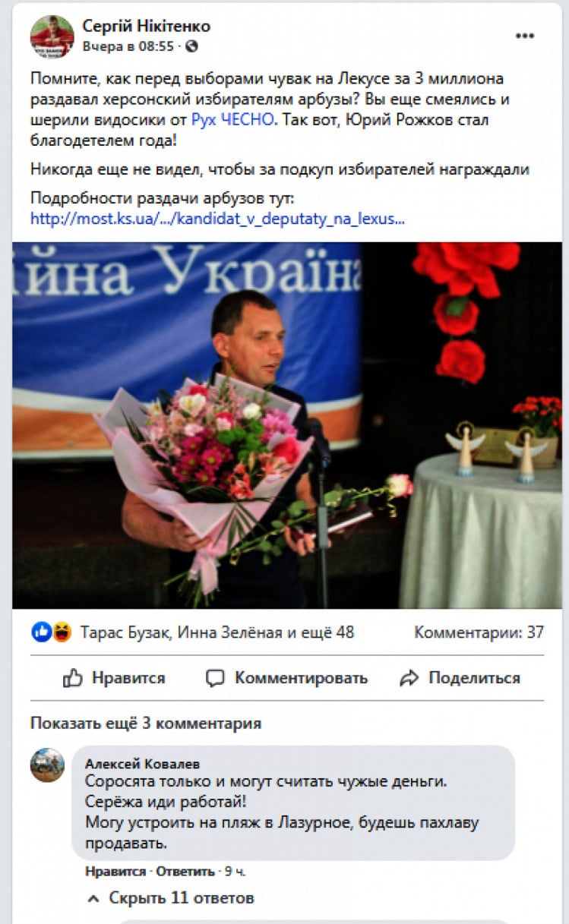The height and width of the screenshot is (924, 569).
Task: Expand Показать ещё 3 комментария
Action: click(x=146, y=723)
